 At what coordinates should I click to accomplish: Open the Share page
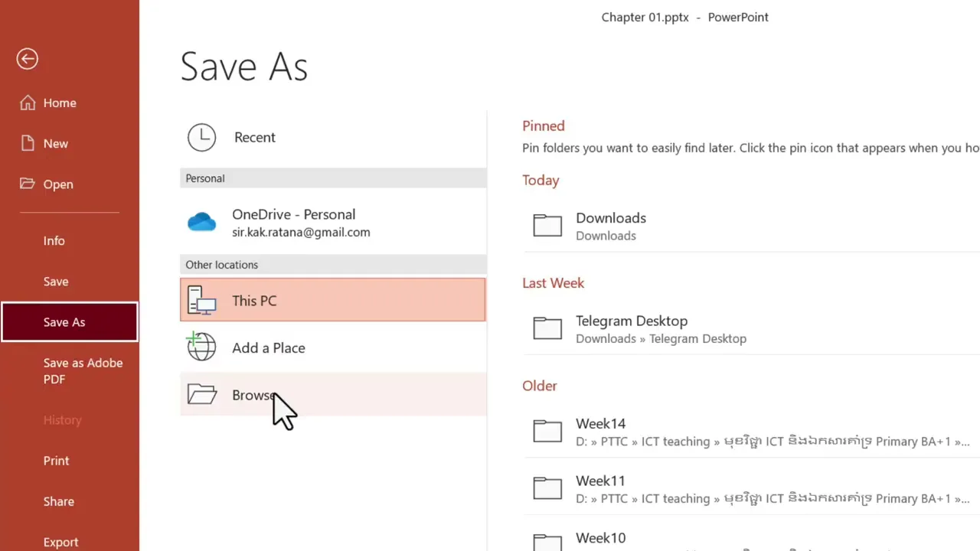click(x=70, y=501)
